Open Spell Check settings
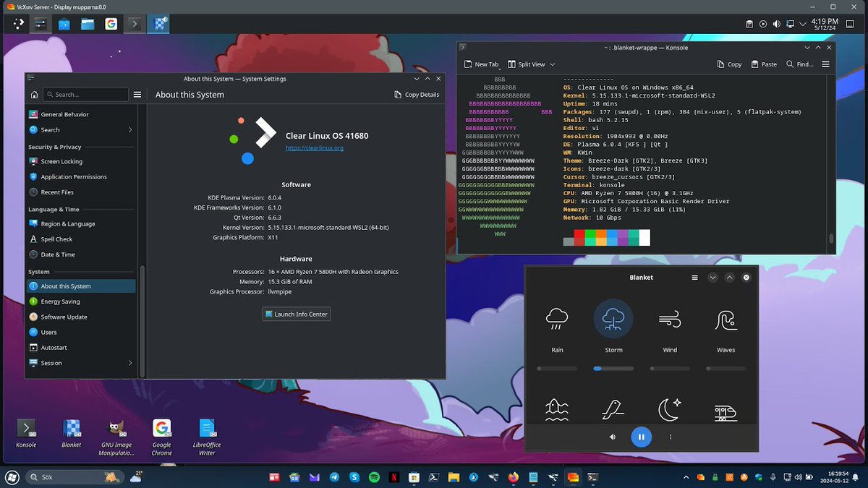This screenshot has width=868, height=488. [81, 239]
